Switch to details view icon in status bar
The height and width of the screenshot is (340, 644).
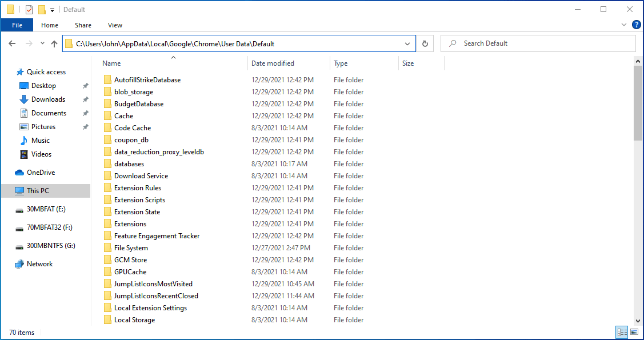(622, 332)
